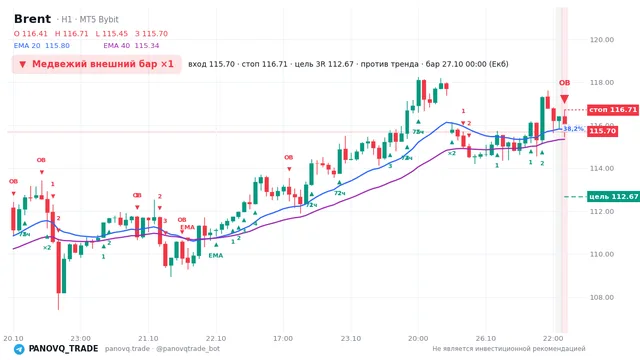Click the red 'EMA' marker label under an OB label
This screenshot has width=640, height=360.
click(x=187, y=227)
